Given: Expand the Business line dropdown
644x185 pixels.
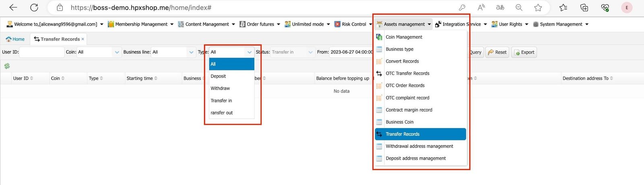Looking at the screenshot, I should pyautogui.click(x=191, y=52).
